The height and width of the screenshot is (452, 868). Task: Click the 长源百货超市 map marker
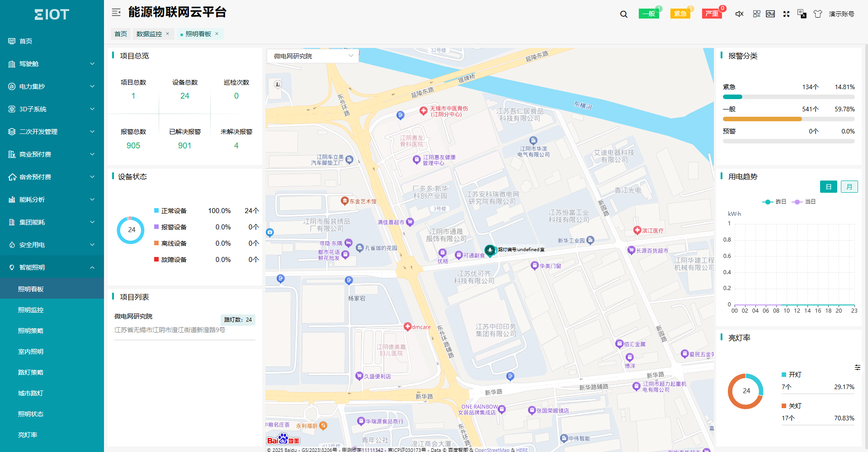coord(631,250)
